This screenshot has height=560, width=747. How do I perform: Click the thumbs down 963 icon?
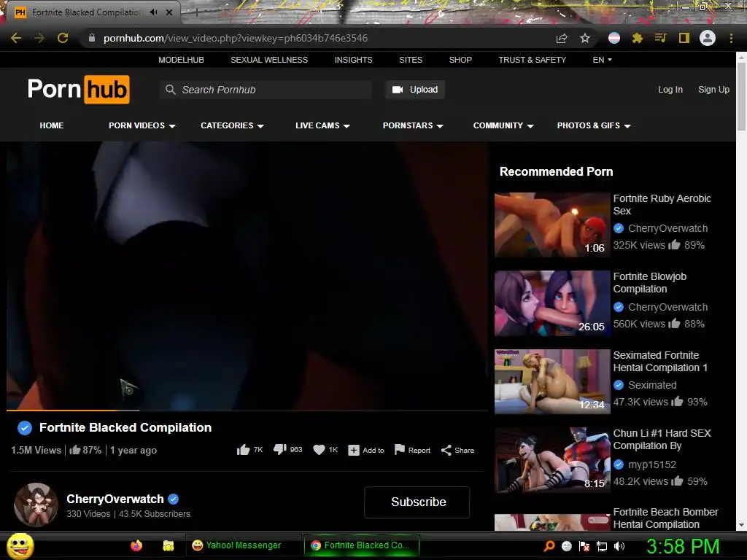[279, 449]
